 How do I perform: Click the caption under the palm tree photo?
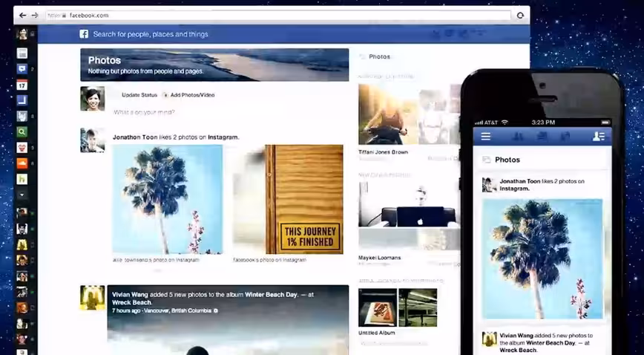[x=156, y=260]
